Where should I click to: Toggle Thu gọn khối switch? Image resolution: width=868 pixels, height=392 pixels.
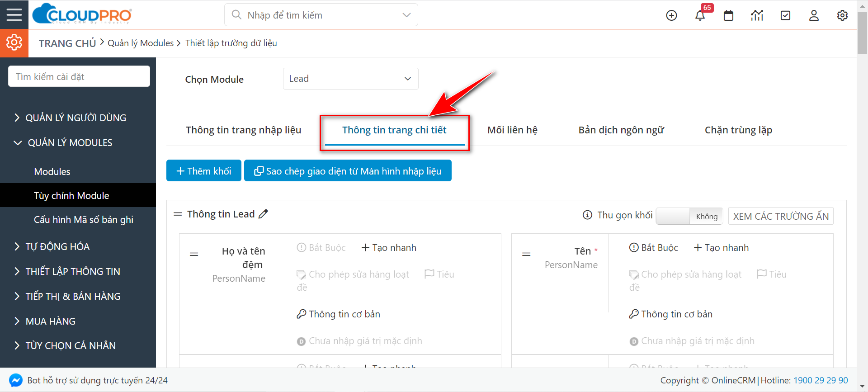(x=689, y=216)
